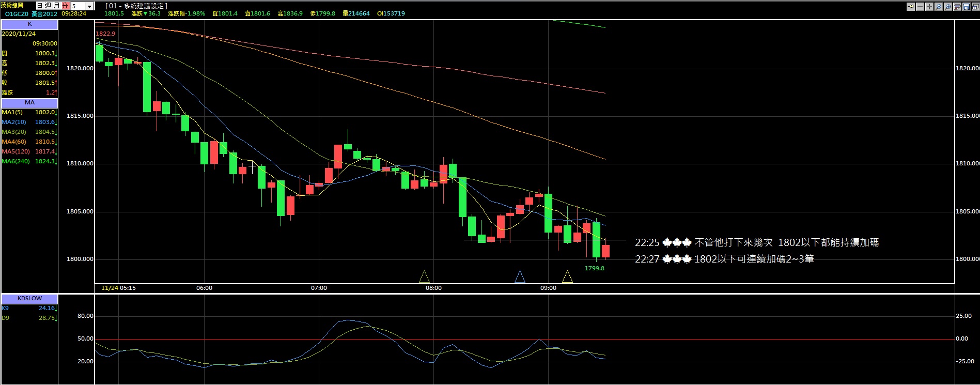Image resolution: width=980 pixels, height=385 pixels.
Task: Click the 22:25 annotation text line
Action: point(757,242)
